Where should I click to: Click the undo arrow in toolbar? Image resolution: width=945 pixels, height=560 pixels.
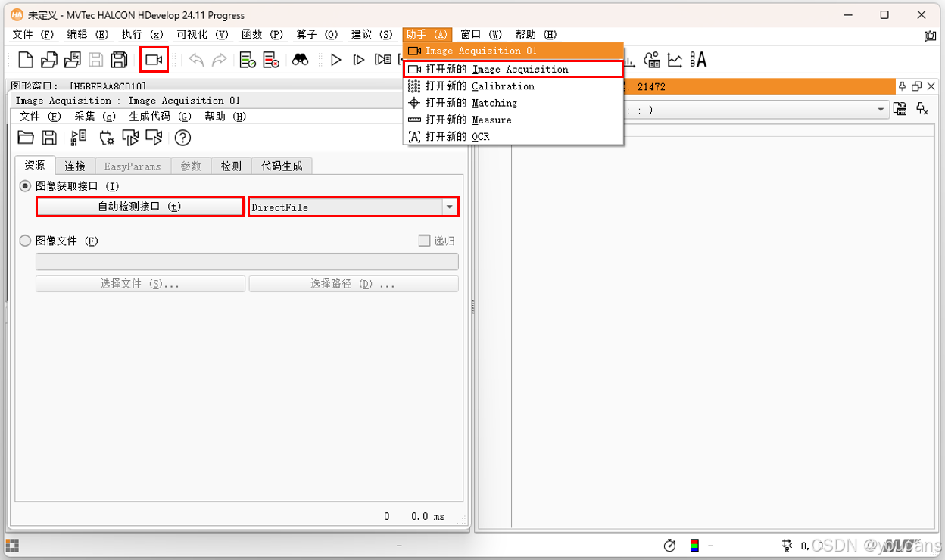click(x=196, y=60)
